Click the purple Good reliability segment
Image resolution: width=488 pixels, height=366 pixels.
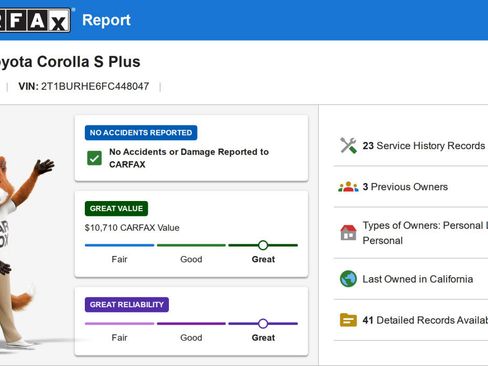[191, 324]
